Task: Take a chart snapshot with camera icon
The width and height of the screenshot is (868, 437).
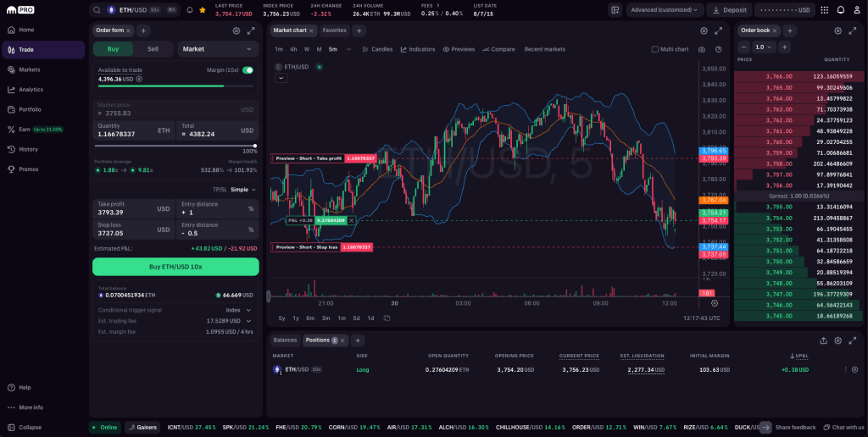Action: [702, 49]
